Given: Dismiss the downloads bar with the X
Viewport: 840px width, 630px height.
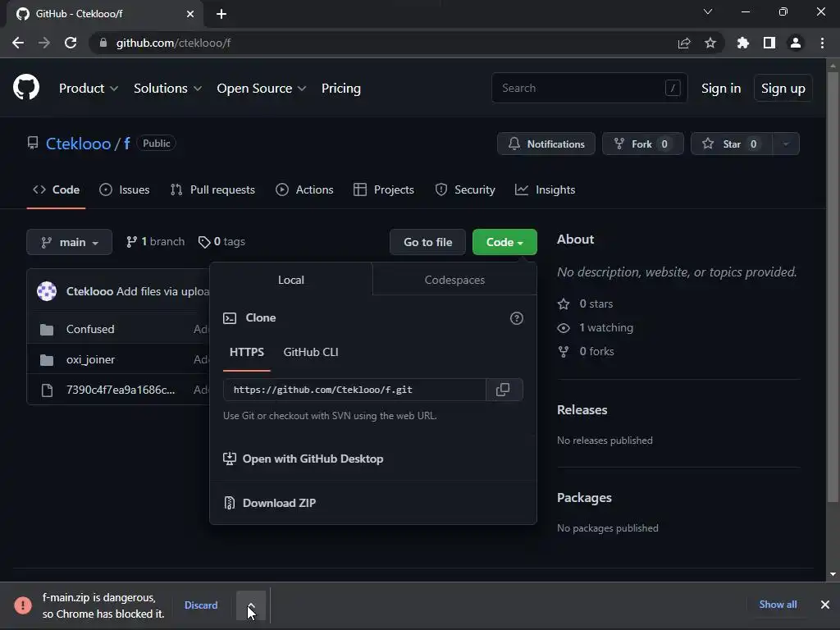Looking at the screenshot, I should [x=825, y=605].
